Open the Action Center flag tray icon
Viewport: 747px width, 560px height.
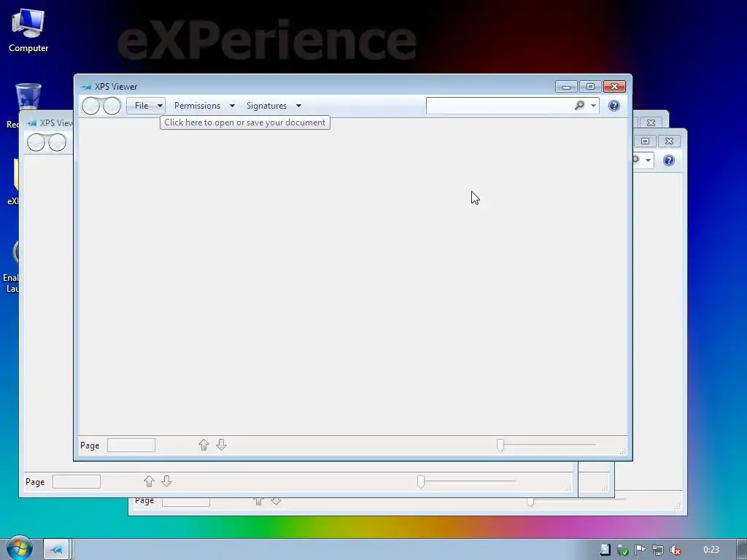point(640,550)
